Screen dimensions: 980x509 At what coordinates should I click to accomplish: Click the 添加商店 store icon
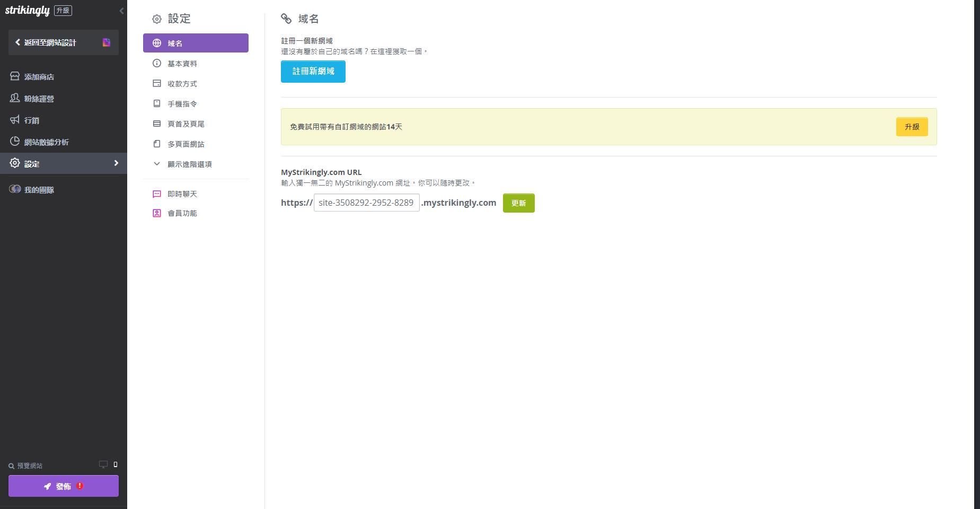[15, 76]
